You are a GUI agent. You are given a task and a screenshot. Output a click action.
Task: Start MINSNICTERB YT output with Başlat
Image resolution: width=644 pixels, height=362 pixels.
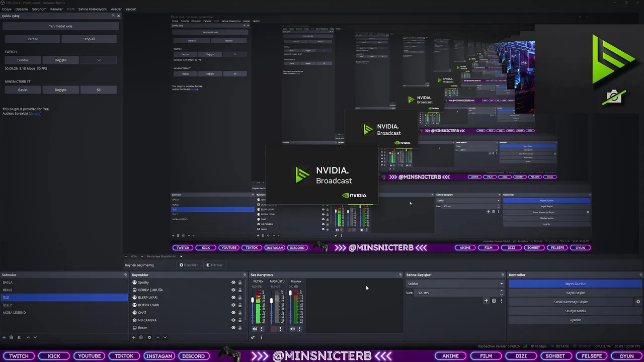pos(23,89)
